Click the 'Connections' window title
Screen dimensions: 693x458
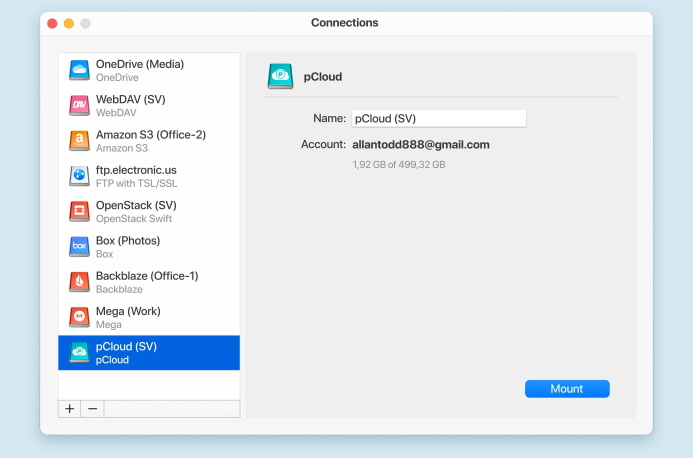pyautogui.click(x=345, y=23)
